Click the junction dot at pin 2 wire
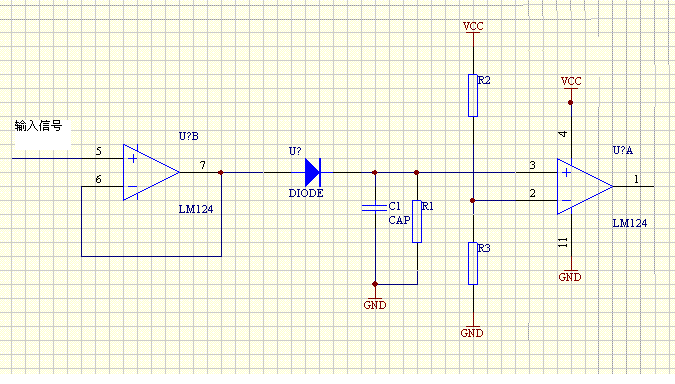Screen dimensions: 675x384 tap(472, 201)
